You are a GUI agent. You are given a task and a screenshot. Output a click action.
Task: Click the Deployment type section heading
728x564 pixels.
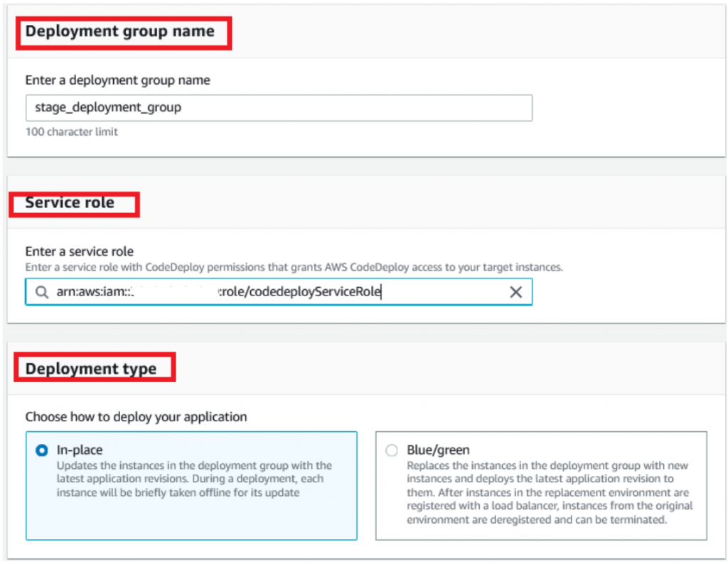click(91, 369)
